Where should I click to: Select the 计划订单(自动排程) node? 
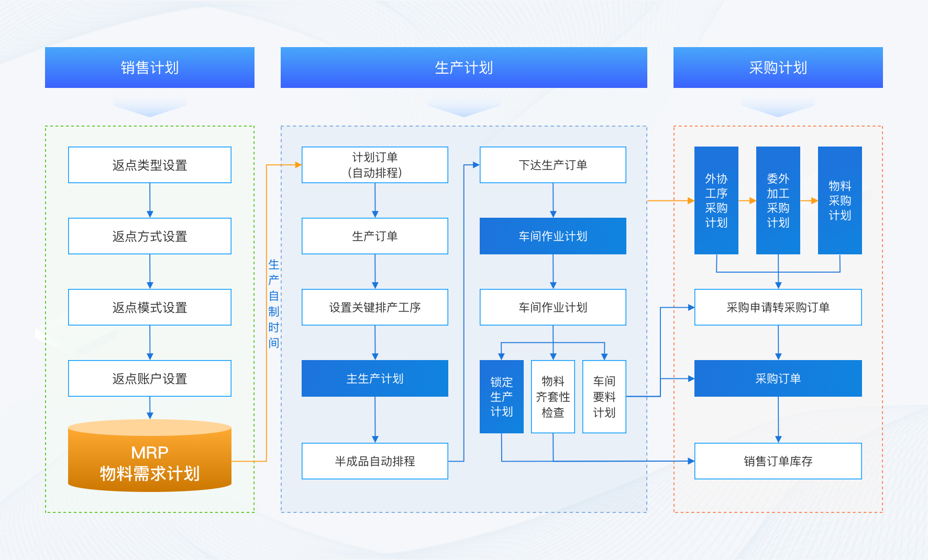(x=375, y=165)
